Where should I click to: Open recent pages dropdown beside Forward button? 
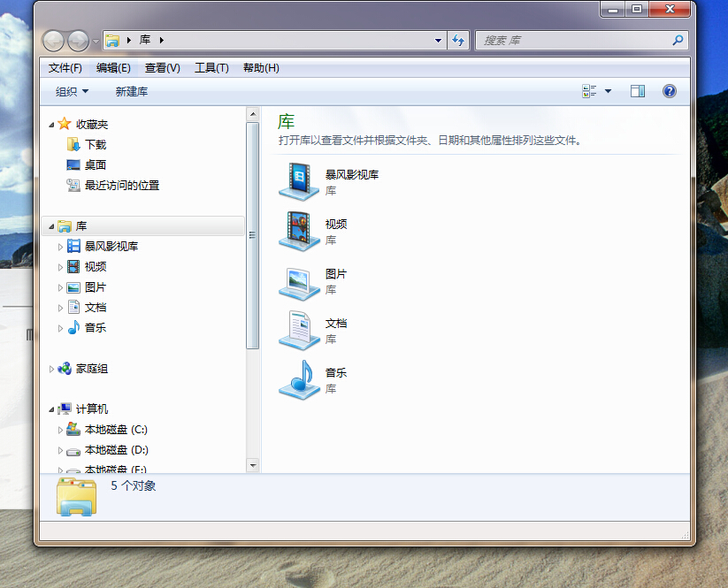point(96,42)
